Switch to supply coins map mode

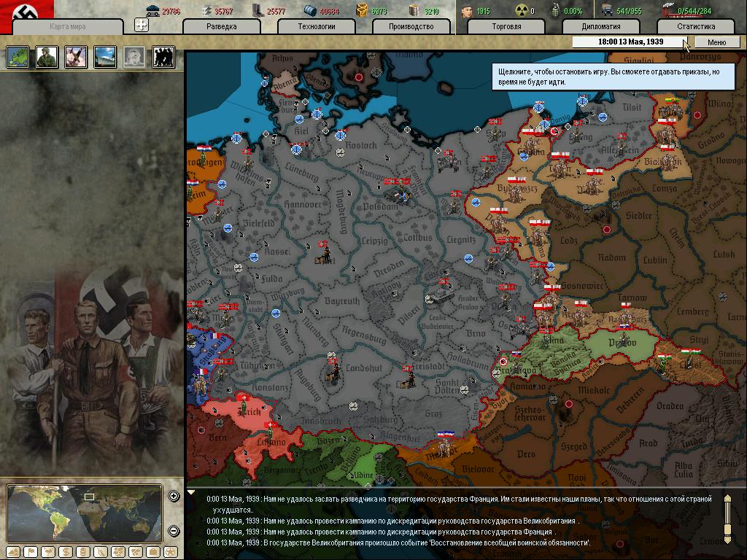(x=83, y=552)
